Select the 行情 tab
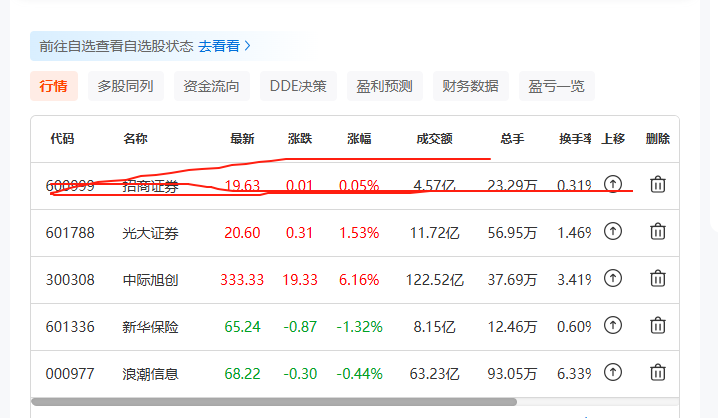718x418 pixels. point(54,86)
